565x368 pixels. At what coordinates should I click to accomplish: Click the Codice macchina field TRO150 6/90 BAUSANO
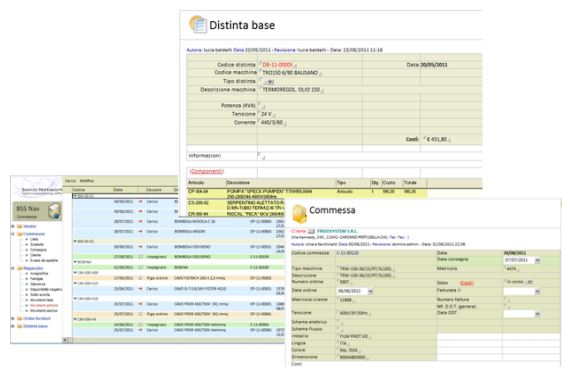tap(290, 73)
